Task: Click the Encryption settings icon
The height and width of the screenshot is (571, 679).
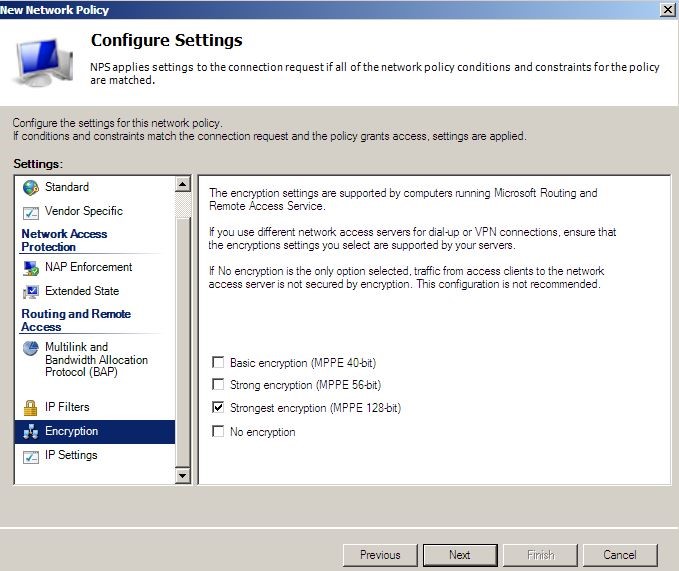Action: coord(30,432)
